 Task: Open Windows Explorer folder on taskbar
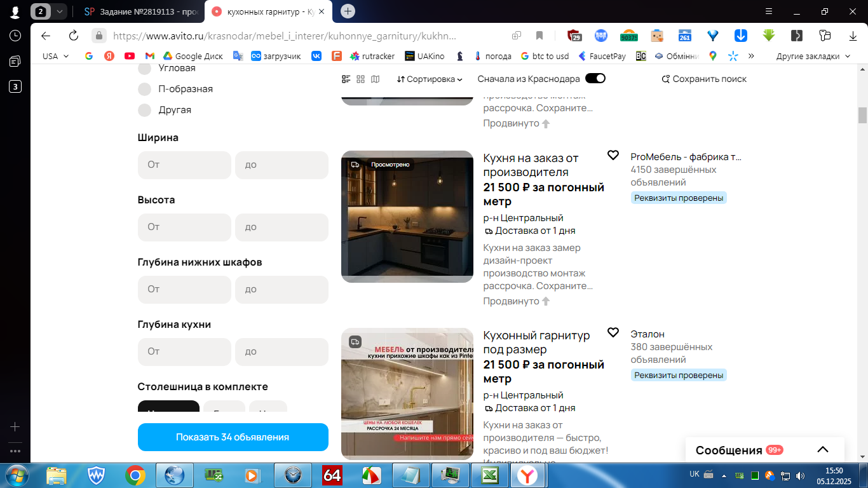[x=57, y=475]
